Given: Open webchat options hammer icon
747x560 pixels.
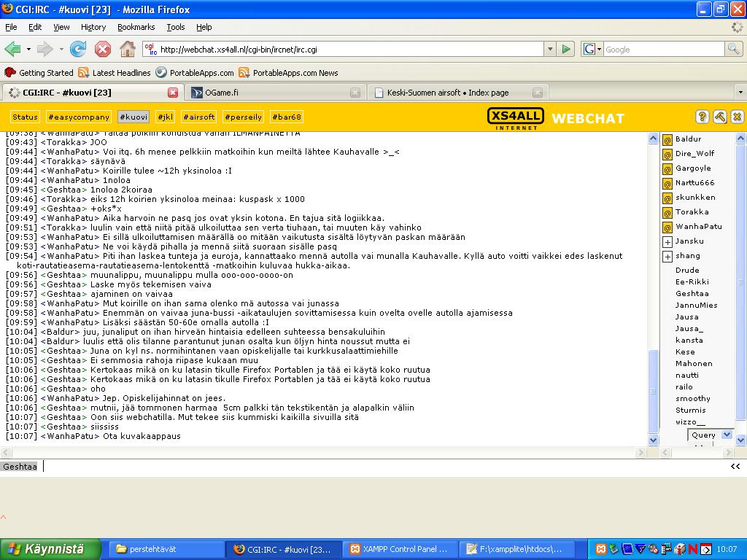Looking at the screenshot, I should [719, 117].
